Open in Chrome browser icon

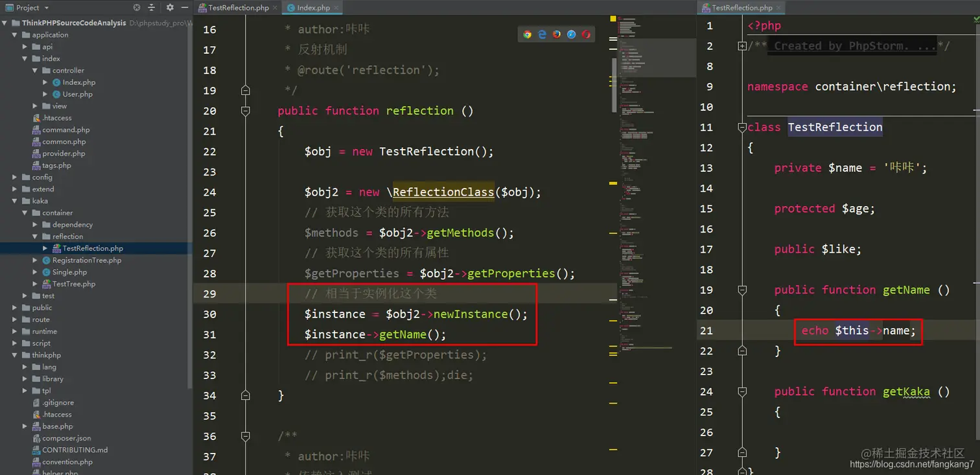(528, 34)
